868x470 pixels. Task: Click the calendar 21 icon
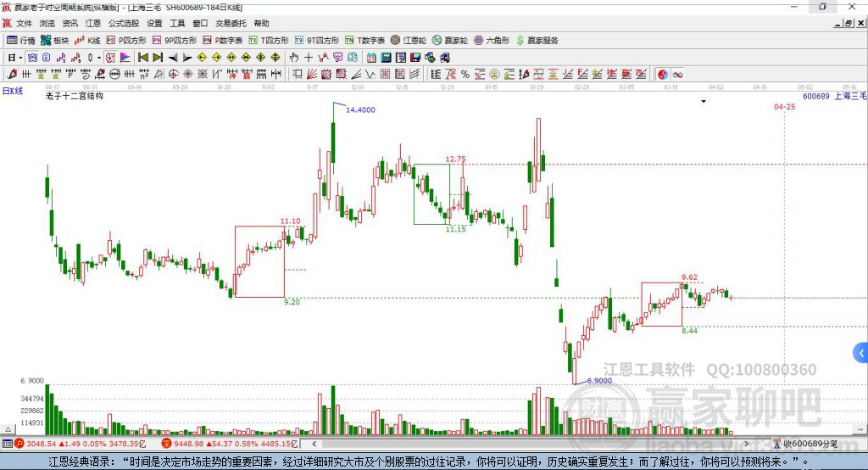click(371, 58)
